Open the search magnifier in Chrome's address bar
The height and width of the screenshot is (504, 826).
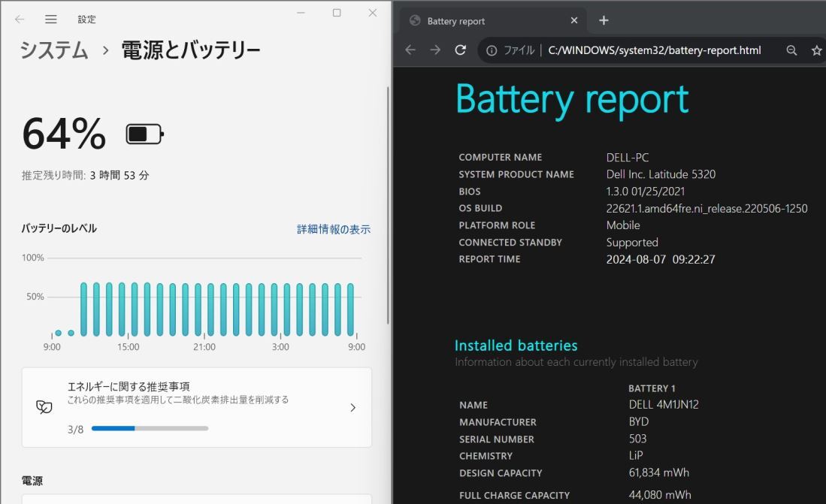point(791,50)
